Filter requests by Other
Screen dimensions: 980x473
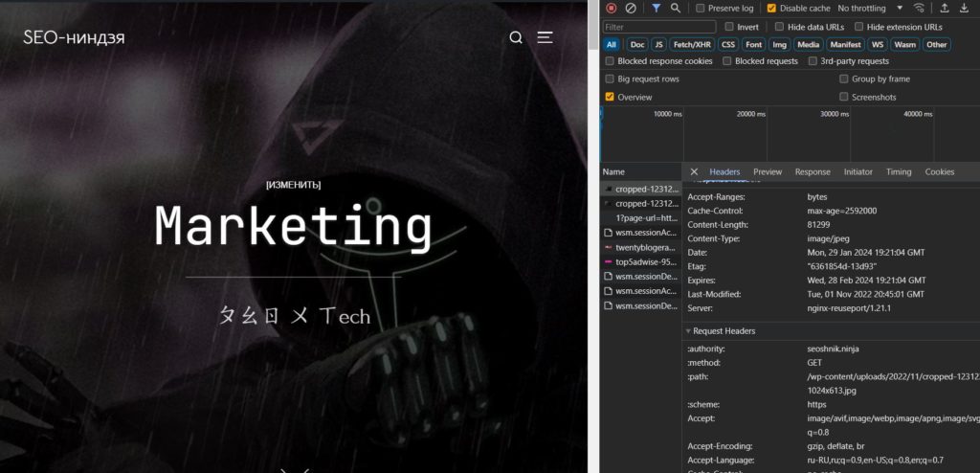936,44
